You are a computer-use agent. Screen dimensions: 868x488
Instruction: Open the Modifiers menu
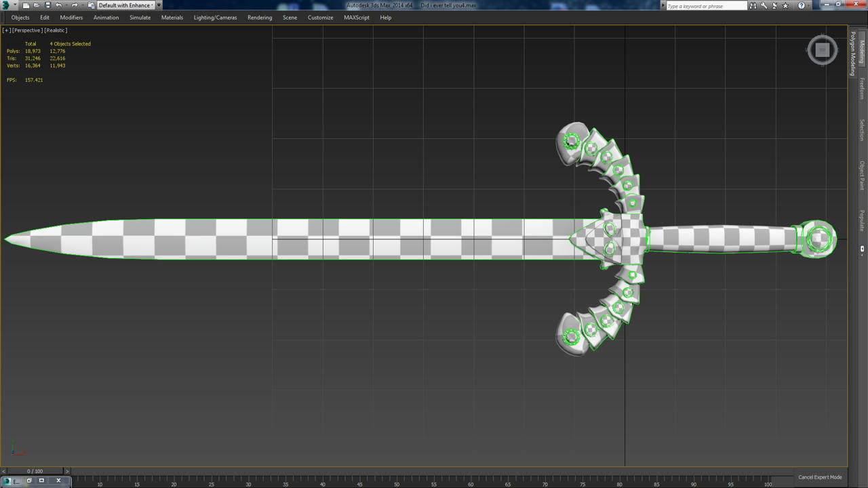pos(71,18)
